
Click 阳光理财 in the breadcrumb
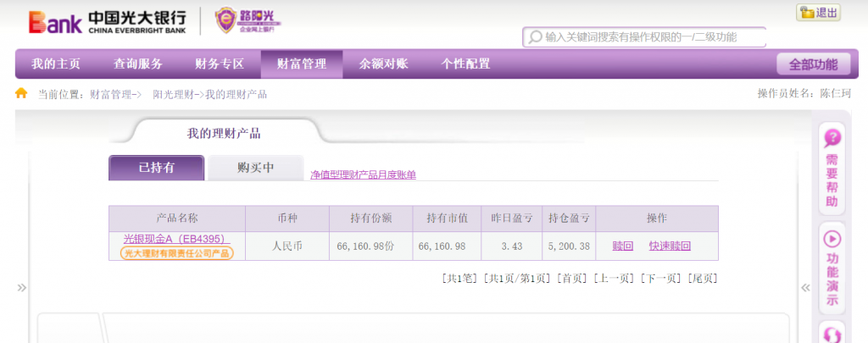pos(174,95)
